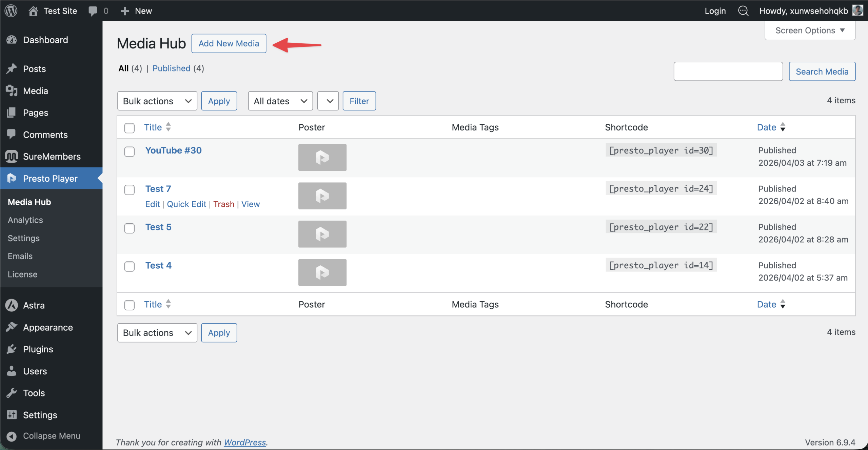Select Analytics under Presto Player
The height and width of the screenshot is (450, 868).
point(25,220)
